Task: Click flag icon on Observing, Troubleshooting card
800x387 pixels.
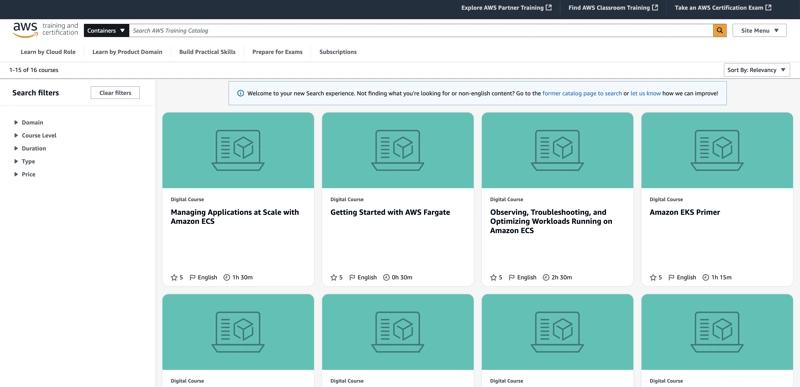Action: [512, 277]
